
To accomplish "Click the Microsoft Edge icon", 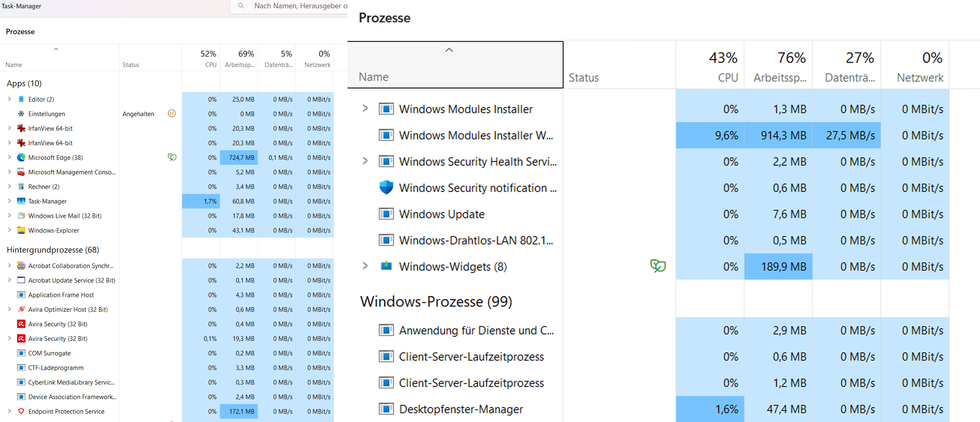I will click(21, 157).
